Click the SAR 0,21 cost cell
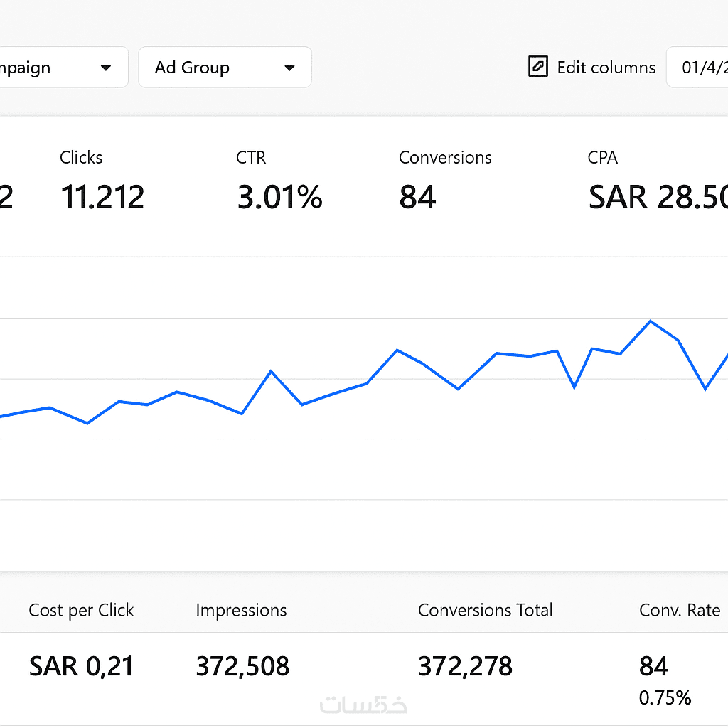 coord(81,666)
